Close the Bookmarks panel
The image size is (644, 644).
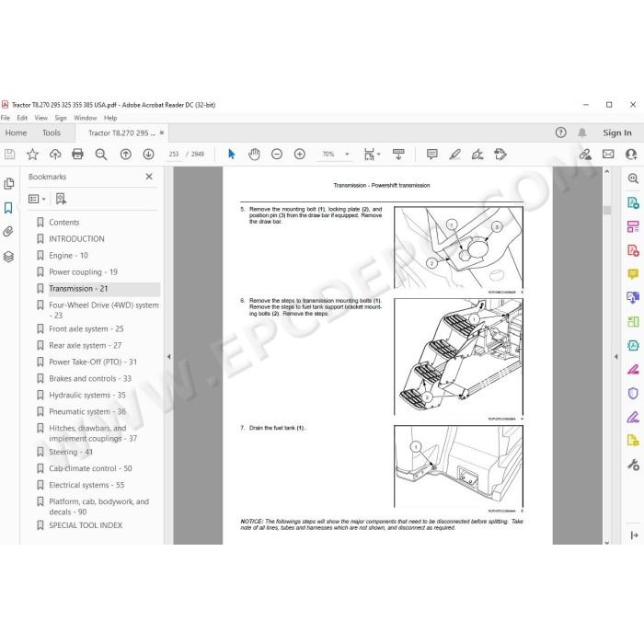pos(149,177)
